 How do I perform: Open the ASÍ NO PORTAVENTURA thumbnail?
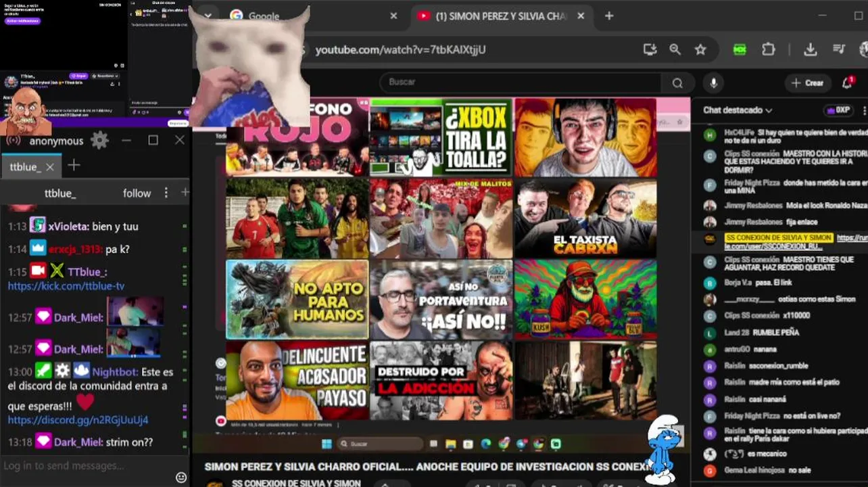pos(441,299)
